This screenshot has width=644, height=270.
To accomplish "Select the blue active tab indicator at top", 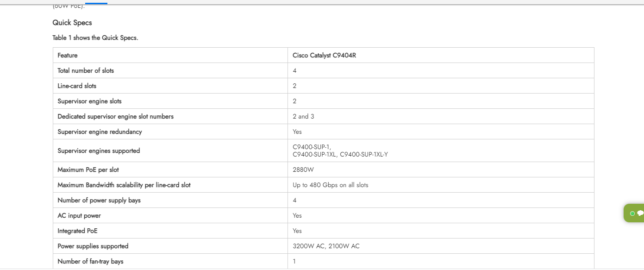I will click(96, 3).
